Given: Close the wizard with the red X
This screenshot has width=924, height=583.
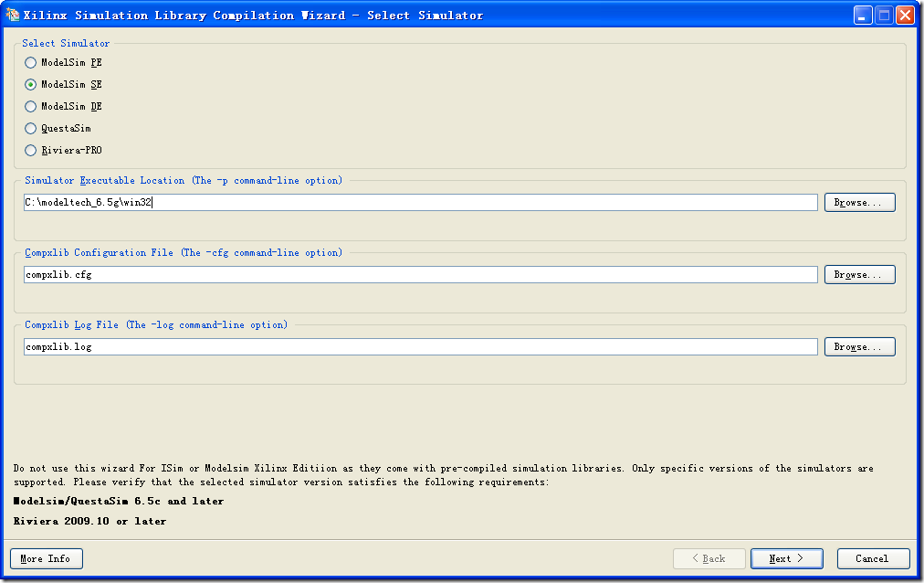Looking at the screenshot, I should (x=905, y=16).
